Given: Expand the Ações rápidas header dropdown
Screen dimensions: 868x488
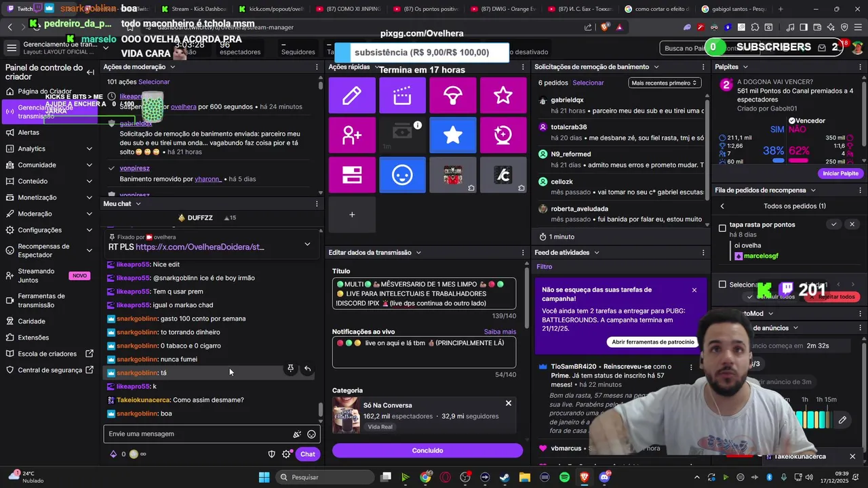Looking at the screenshot, I should (x=377, y=67).
